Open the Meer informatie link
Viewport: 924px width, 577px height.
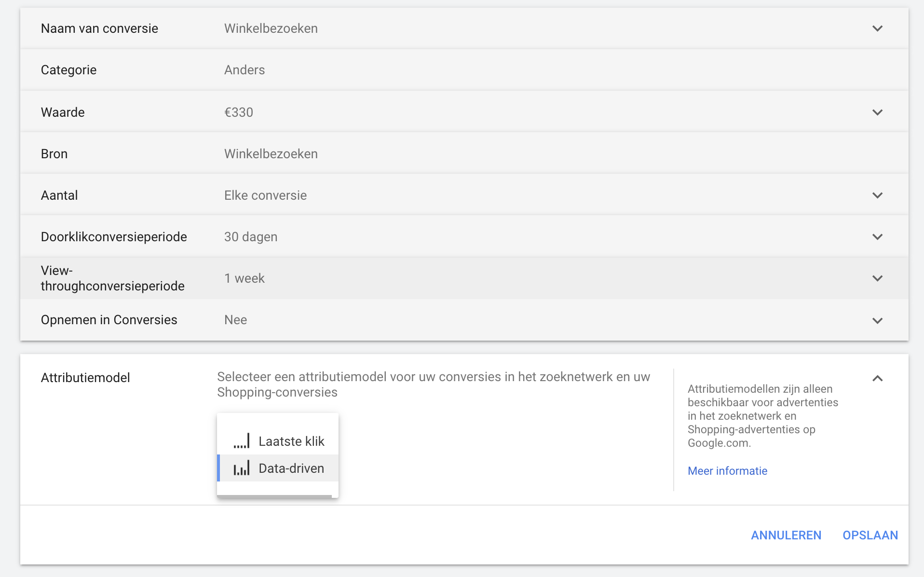pyautogui.click(x=727, y=471)
